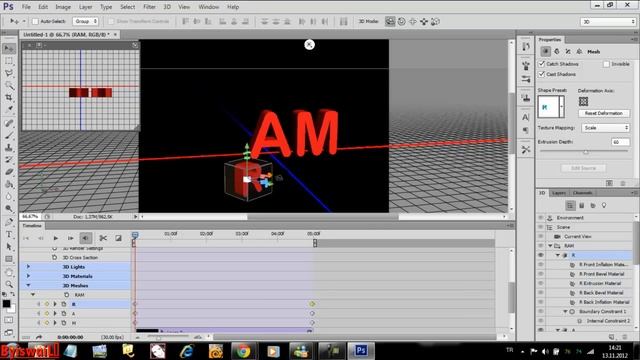Open the Coordinates tab icon in Properties
Screen dimensions: 640x360
tap(579, 51)
